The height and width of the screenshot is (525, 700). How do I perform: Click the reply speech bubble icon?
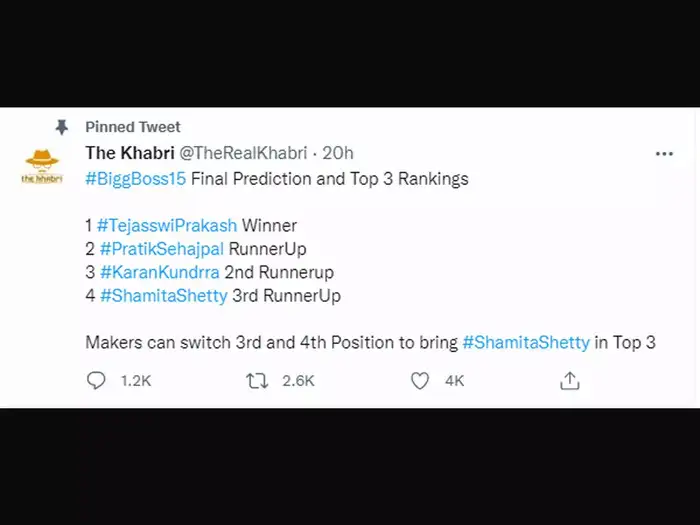[x=96, y=380]
